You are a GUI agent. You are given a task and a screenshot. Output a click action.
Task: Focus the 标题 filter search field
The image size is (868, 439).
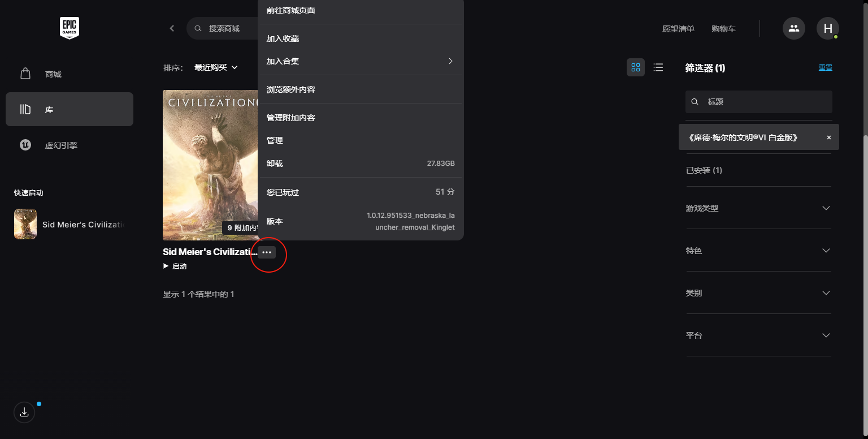pos(758,102)
